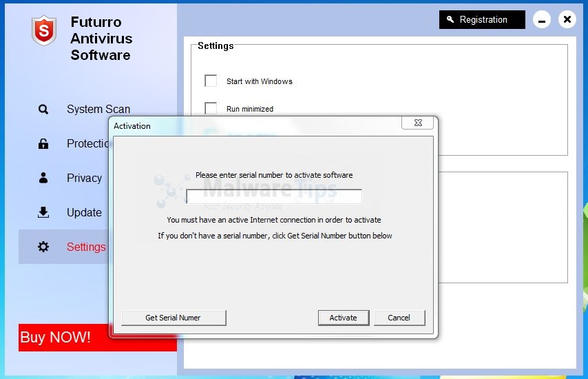Click the Privacy person icon

(43, 178)
